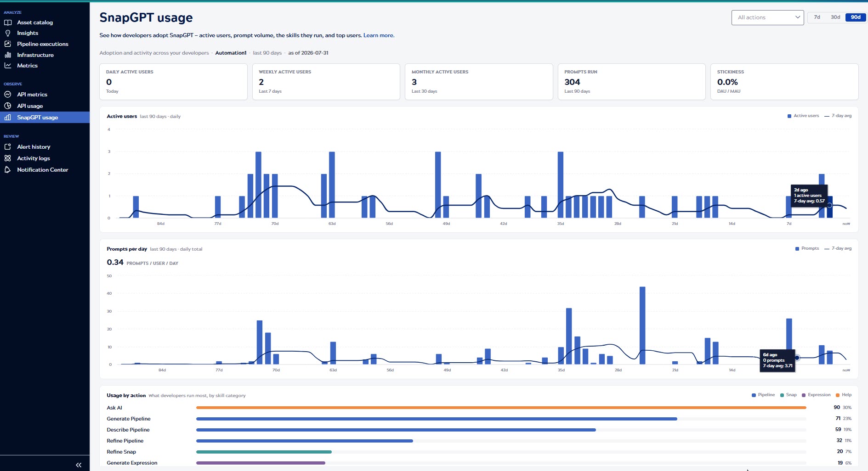Click Help legend in Usage by action
This screenshot has height=471, width=868.
844,395
